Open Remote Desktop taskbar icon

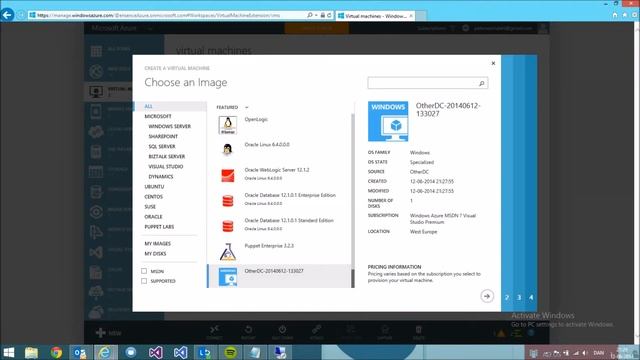click(280, 353)
